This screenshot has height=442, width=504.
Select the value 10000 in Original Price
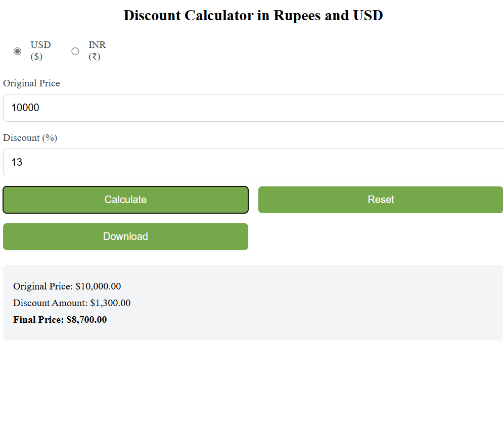(25, 108)
